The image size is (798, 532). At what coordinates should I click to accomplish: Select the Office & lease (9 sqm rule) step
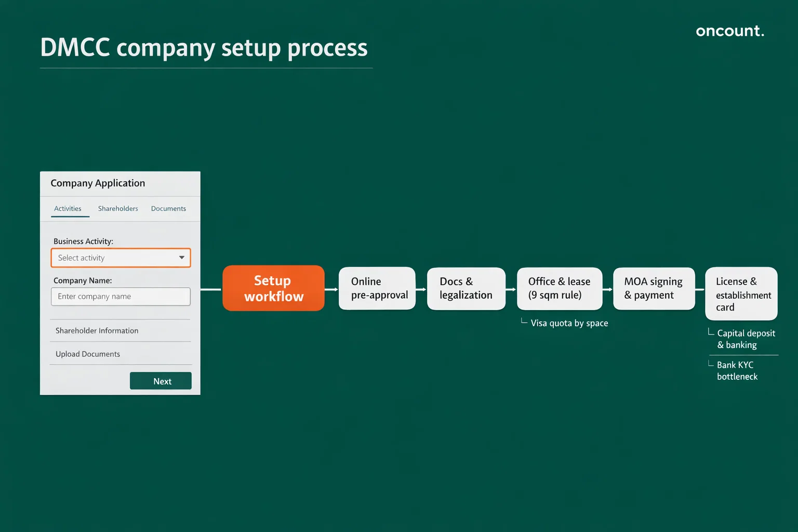click(x=559, y=288)
